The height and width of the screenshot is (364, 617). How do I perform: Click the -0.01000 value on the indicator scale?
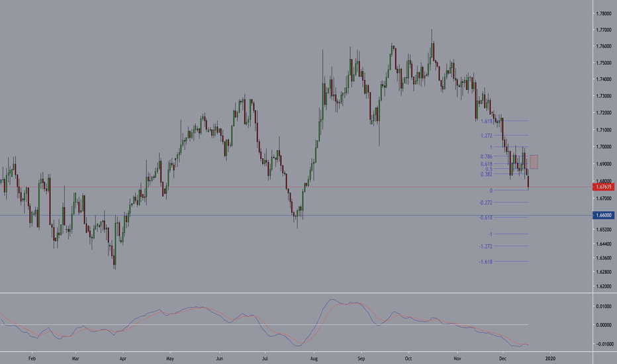click(x=603, y=343)
